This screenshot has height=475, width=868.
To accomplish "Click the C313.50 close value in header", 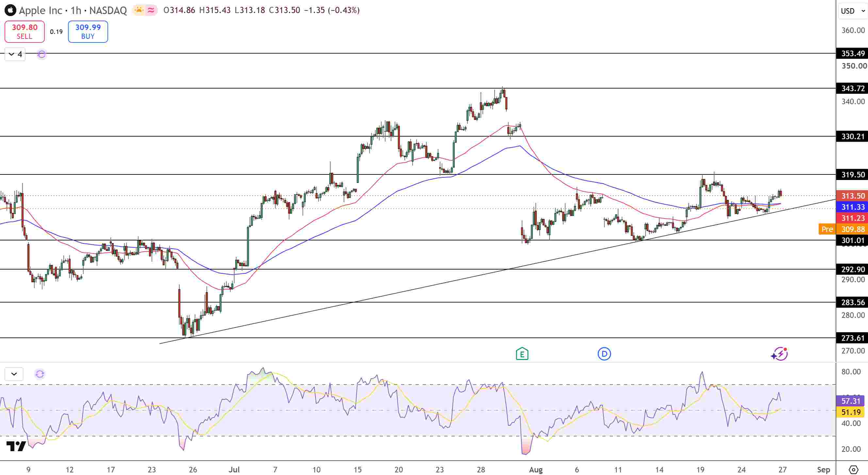I will pos(285,10).
